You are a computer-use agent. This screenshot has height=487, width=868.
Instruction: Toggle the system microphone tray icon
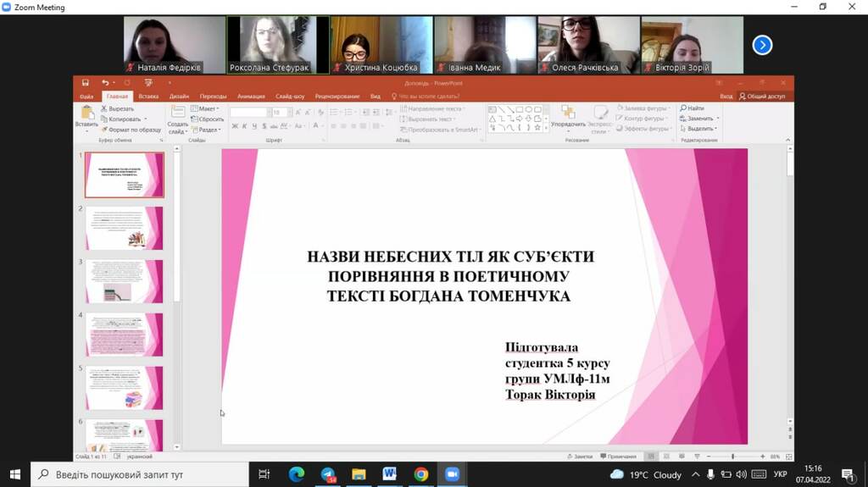[711, 474]
